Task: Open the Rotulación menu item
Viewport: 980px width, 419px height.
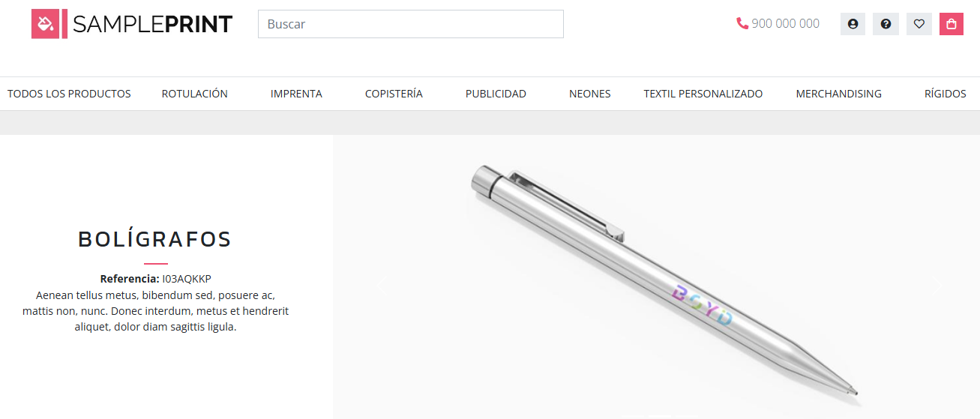Action: click(x=195, y=94)
